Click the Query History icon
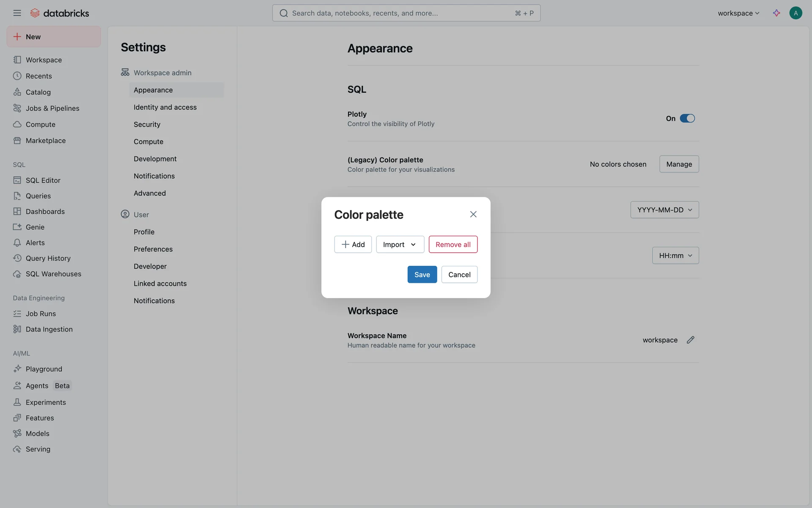Image resolution: width=812 pixels, height=508 pixels. 17,258
